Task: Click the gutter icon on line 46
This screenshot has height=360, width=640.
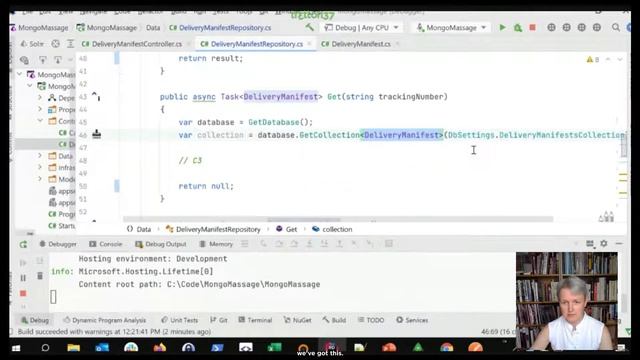Action: pyautogui.click(x=96, y=134)
